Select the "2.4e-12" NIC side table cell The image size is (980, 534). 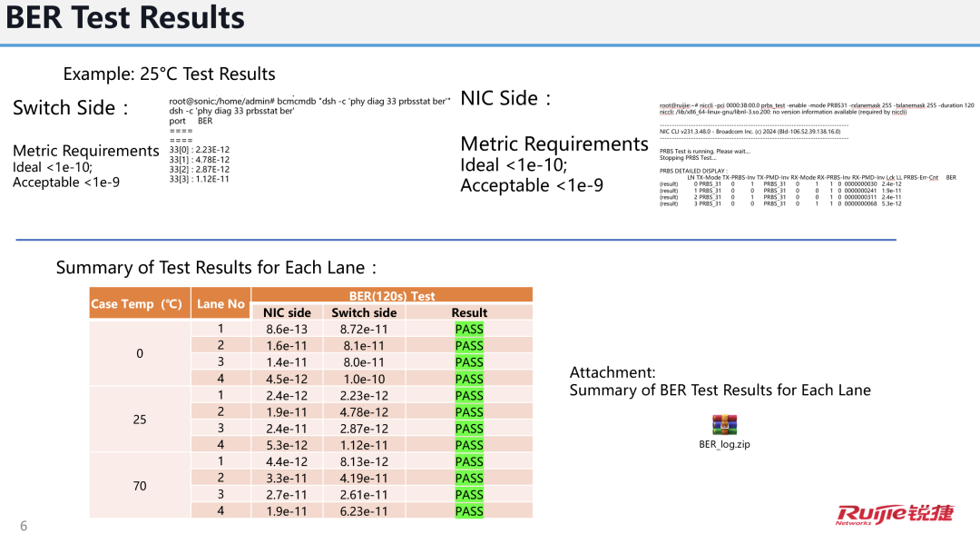point(287,395)
